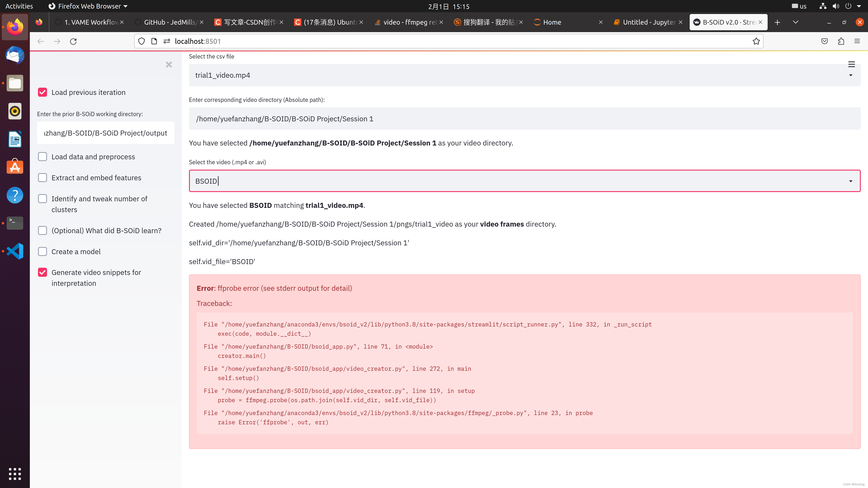Click the prior B-SOiD working directory field
Screen dimensions: 868x488
pos(106,133)
